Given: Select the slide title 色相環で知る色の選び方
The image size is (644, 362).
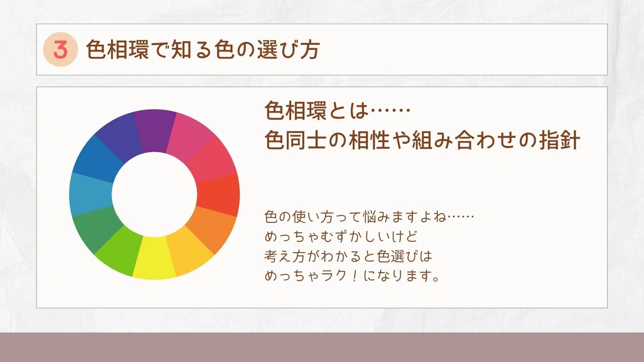Looking at the screenshot, I should (x=203, y=50).
